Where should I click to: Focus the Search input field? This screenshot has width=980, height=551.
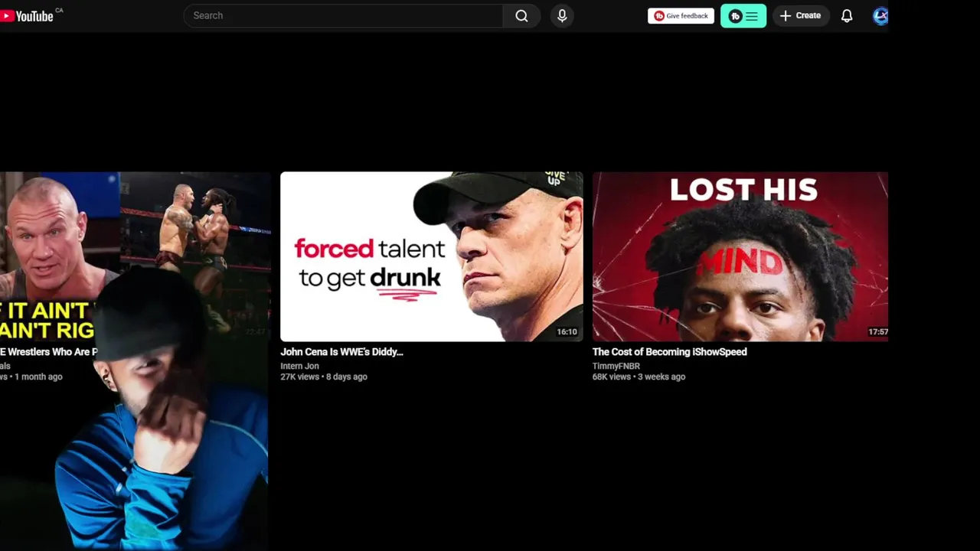(x=343, y=15)
